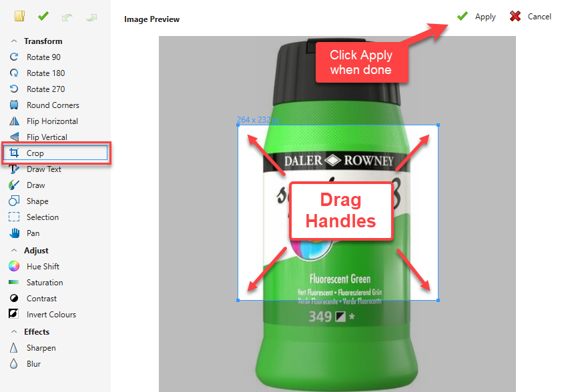
Task: Click the Invert Colours icon
Action: (13, 314)
